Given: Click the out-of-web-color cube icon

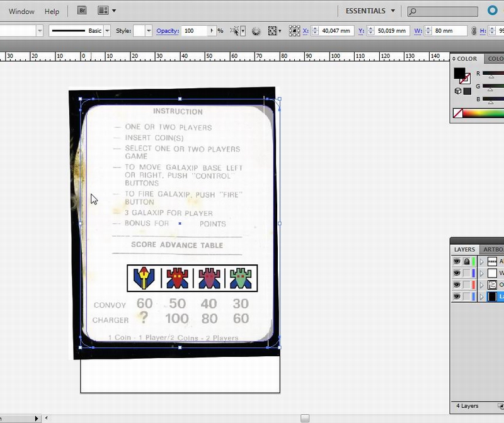Looking at the screenshot, I should pyautogui.click(x=458, y=91).
